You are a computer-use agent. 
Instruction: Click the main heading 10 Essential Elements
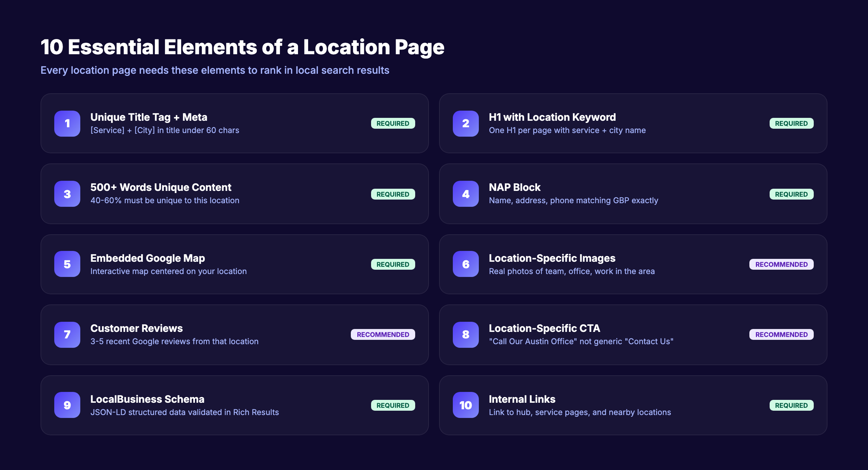[242, 46]
